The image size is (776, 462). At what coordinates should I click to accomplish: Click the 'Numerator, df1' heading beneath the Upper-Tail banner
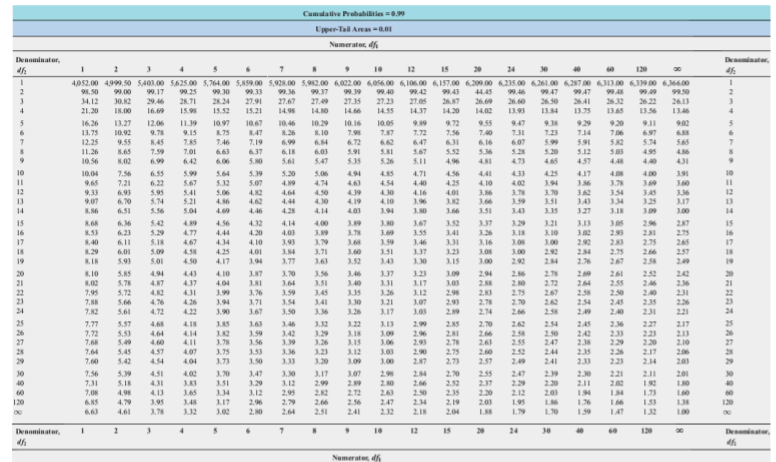(355, 45)
